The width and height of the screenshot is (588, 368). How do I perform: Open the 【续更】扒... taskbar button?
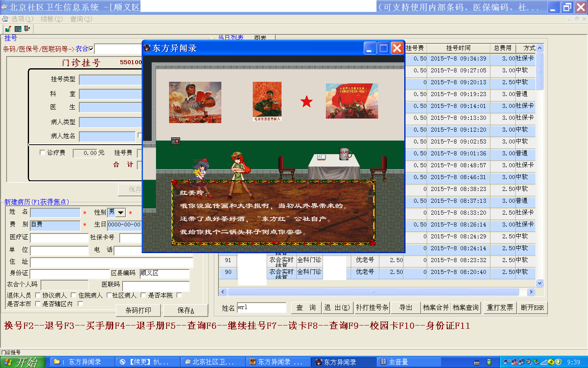pyautogui.click(x=148, y=362)
